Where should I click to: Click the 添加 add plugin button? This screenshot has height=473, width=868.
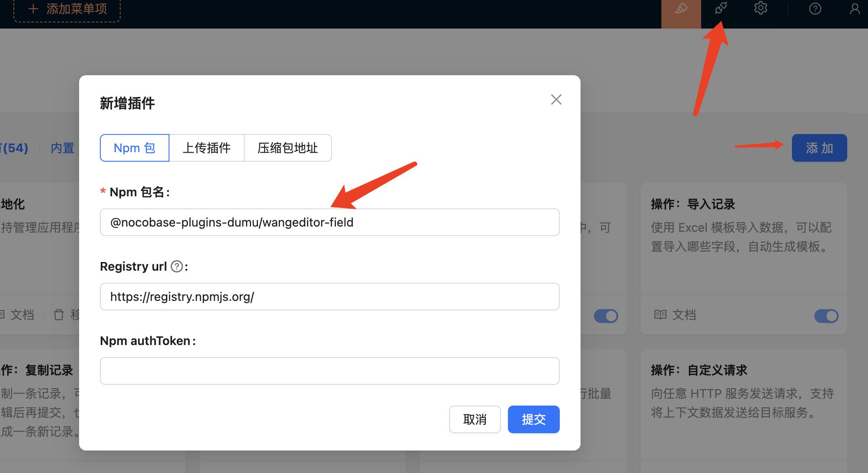(819, 148)
